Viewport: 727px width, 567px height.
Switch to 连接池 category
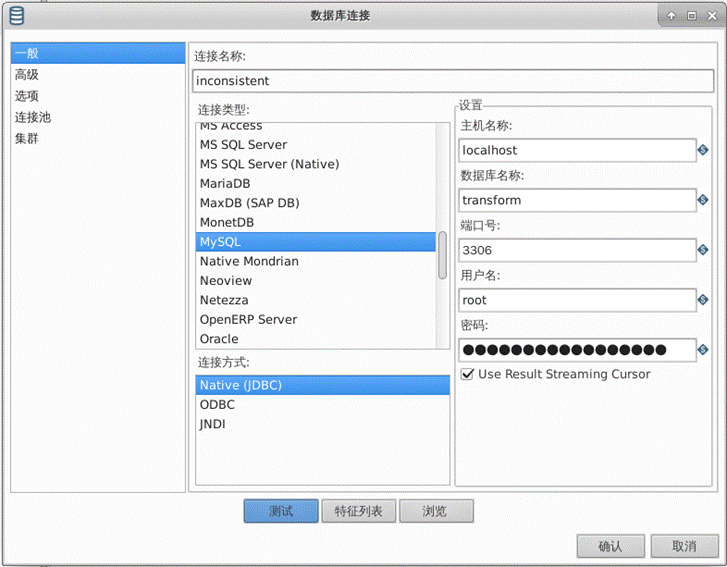[x=98, y=117]
